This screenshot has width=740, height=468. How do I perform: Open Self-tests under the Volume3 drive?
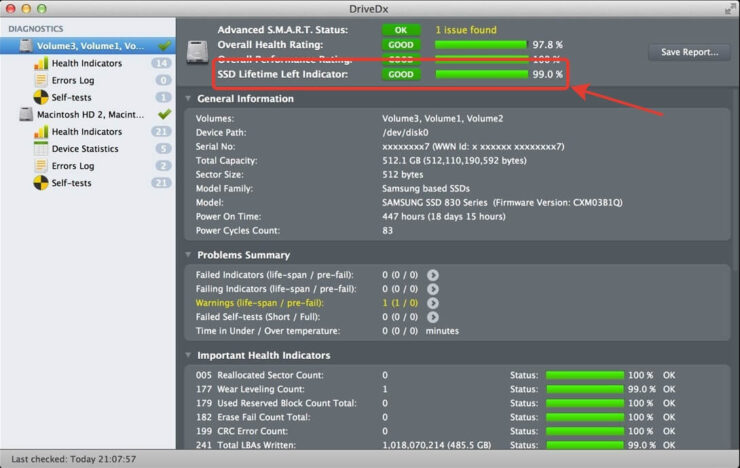pyautogui.click(x=71, y=97)
